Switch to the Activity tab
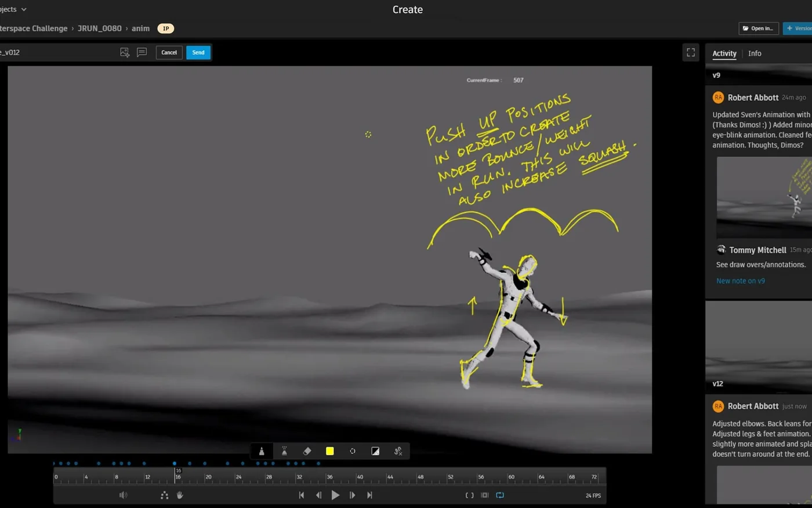The height and width of the screenshot is (508, 812). [724, 53]
